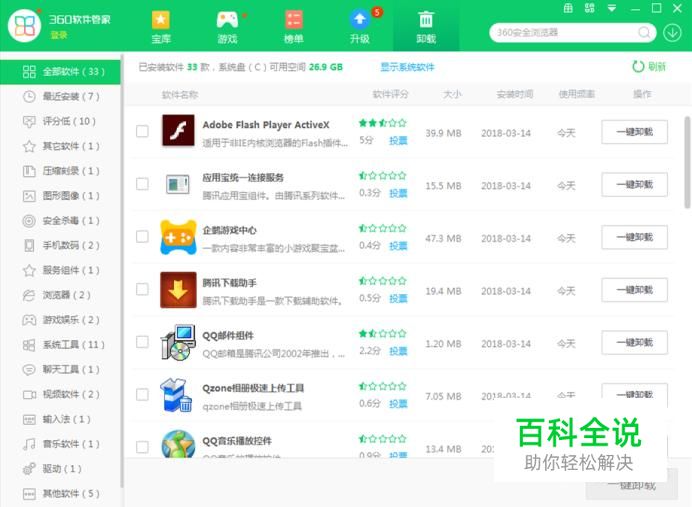Select 压缩刻录 (1) category
The height and width of the screenshot is (507, 692).
pyautogui.click(x=60, y=171)
